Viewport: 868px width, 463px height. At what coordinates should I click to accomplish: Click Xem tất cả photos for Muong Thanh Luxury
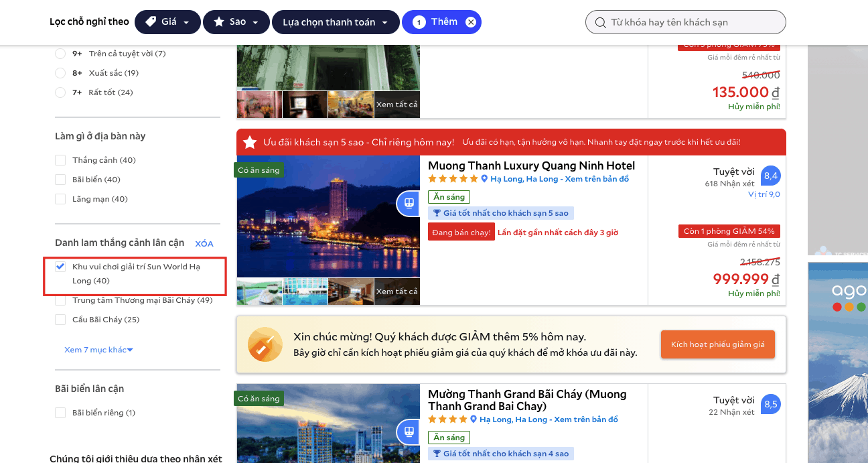396,291
